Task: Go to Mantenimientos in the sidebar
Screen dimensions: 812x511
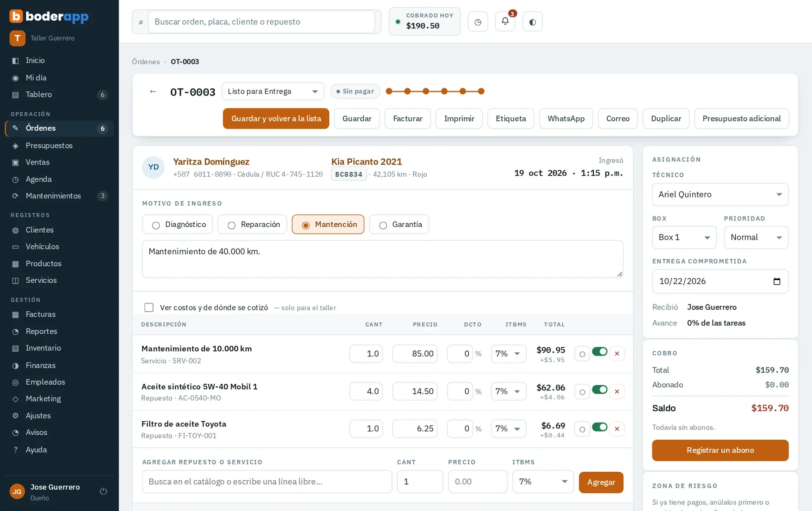Action: click(x=60, y=196)
